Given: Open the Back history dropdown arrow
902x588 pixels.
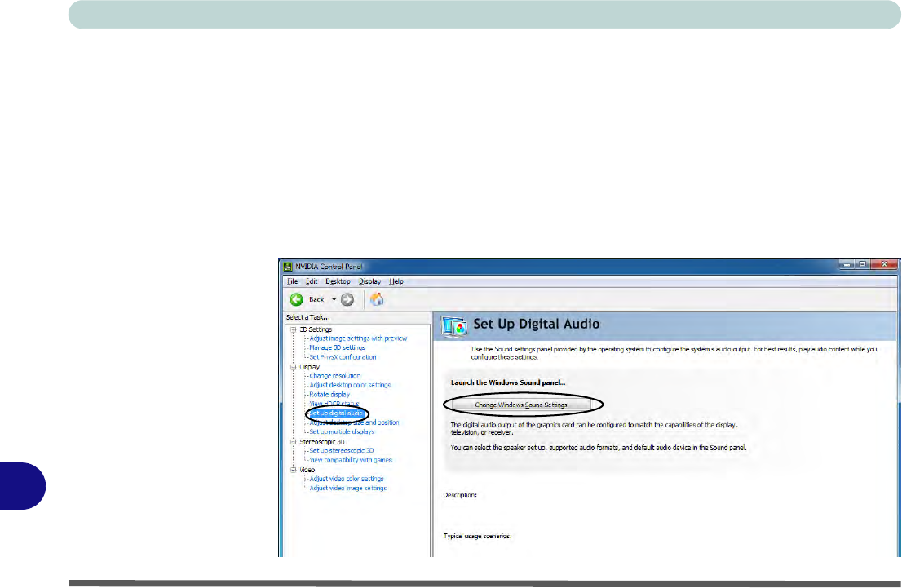Looking at the screenshot, I should click(334, 299).
